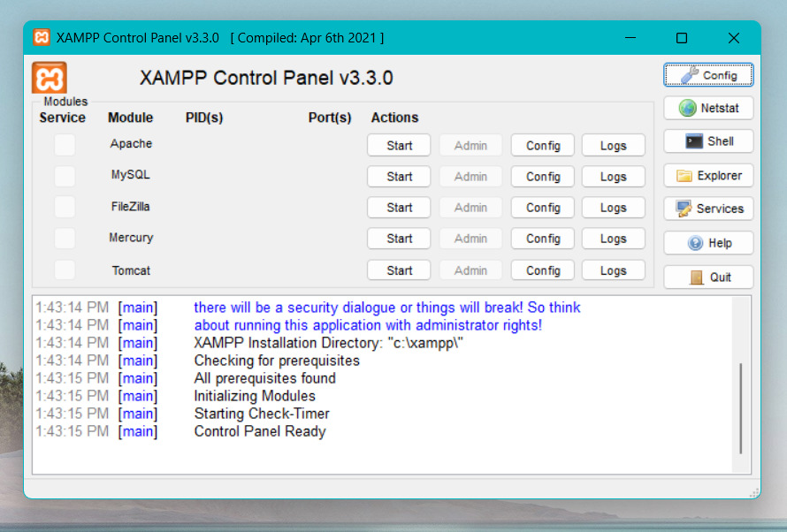Image resolution: width=787 pixels, height=532 pixels.
Task: Open Apache Config menu
Action: pyautogui.click(x=543, y=146)
